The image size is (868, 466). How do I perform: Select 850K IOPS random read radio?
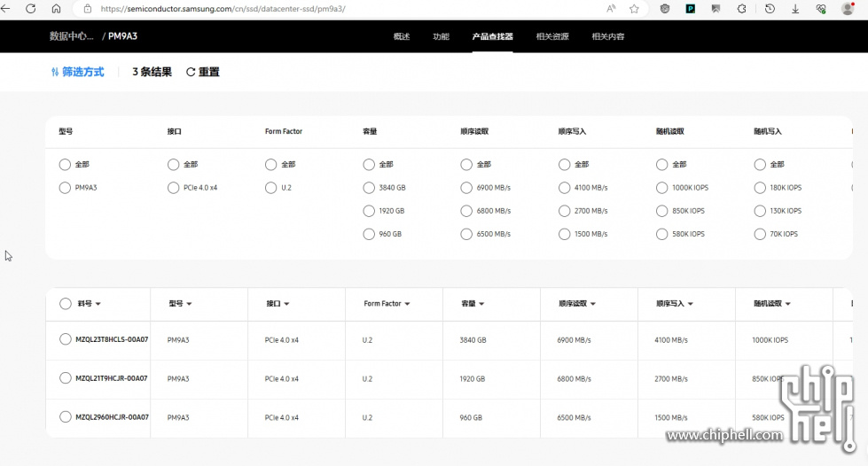661,211
